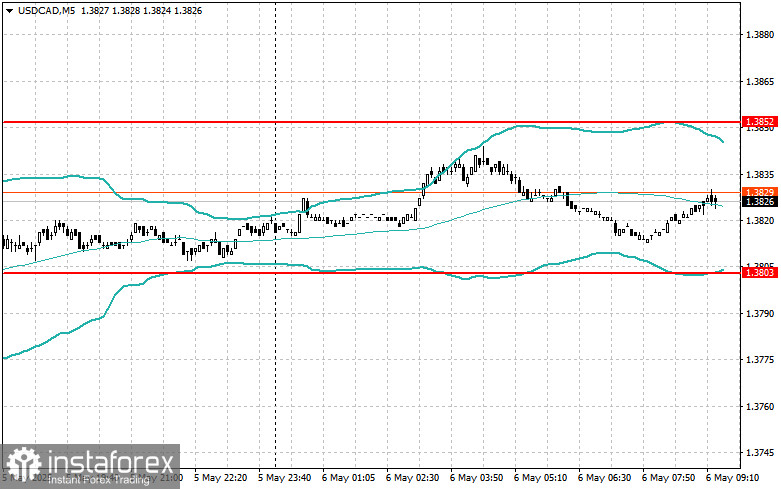Click the 1.3880 price scale value
This screenshot has width=781, height=489.
point(760,35)
